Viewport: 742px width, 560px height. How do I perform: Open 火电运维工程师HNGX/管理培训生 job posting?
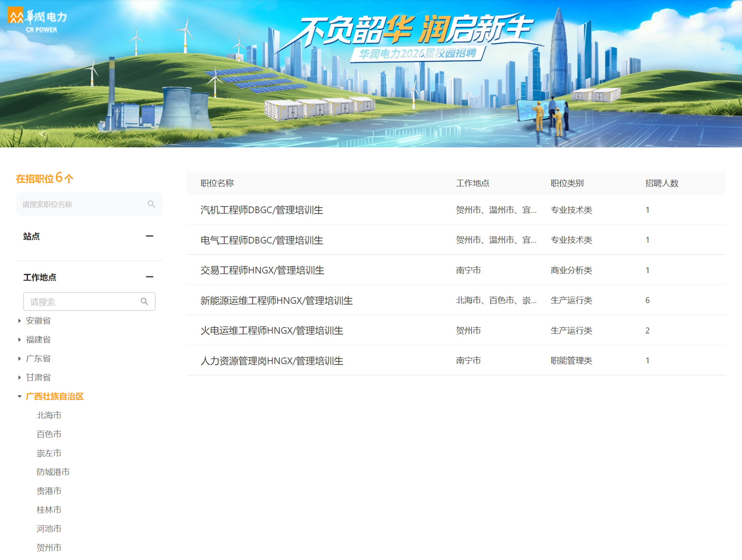272,331
